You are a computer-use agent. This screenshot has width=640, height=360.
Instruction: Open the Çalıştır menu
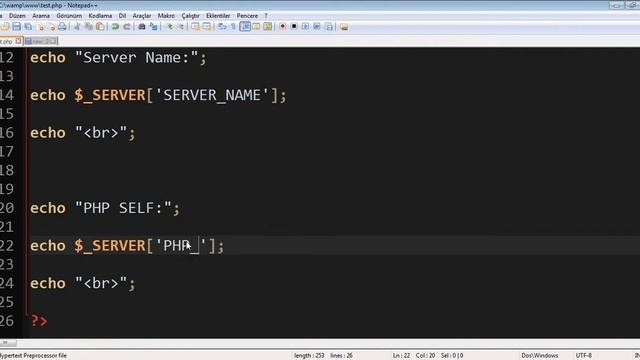point(191,16)
